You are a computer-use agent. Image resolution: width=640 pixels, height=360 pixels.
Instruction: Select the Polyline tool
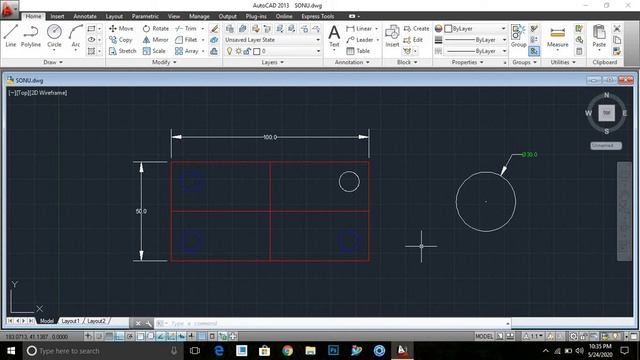31,36
